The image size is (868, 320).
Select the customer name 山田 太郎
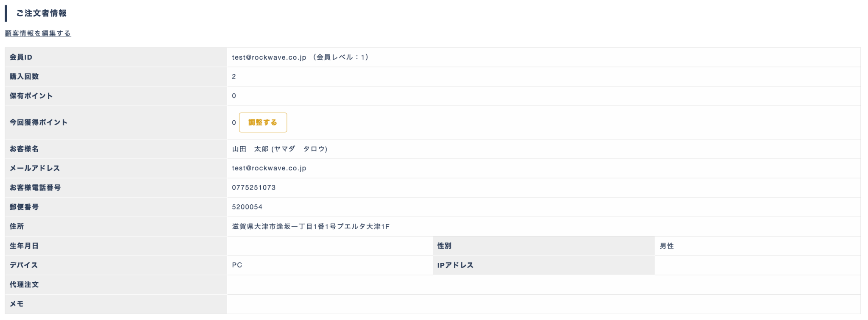pos(250,149)
